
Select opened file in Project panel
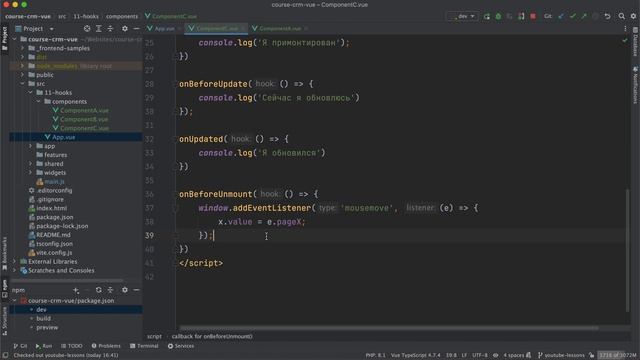point(87,29)
